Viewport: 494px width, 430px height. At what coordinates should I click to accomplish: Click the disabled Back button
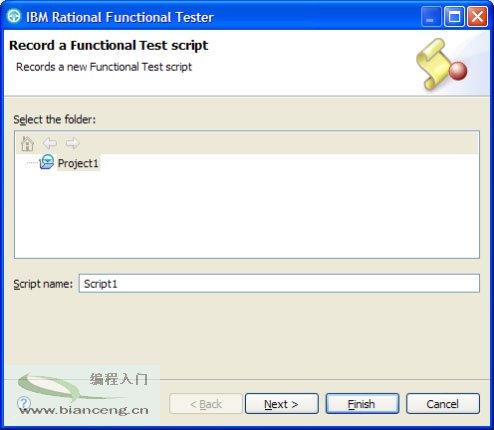(206, 404)
